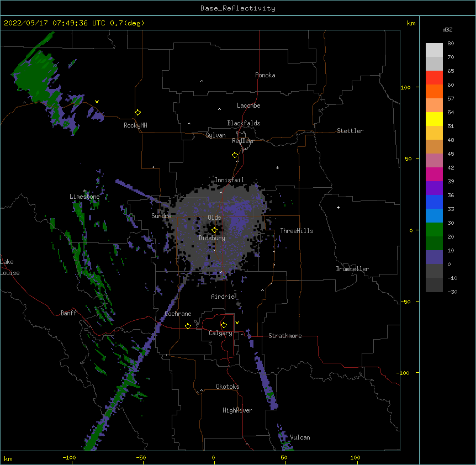Click the Airdrie city label

pyautogui.click(x=223, y=297)
